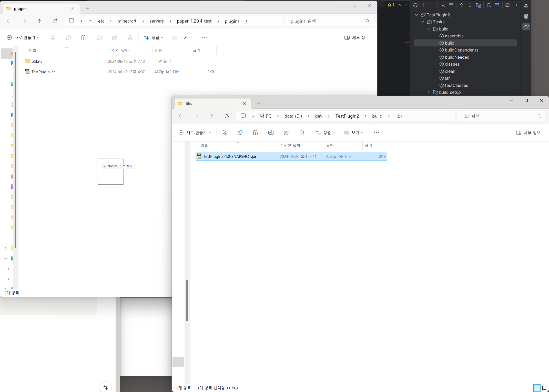Select TestPlugin2-1.0-SNAPSHOT.jar file

click(229, 156)
